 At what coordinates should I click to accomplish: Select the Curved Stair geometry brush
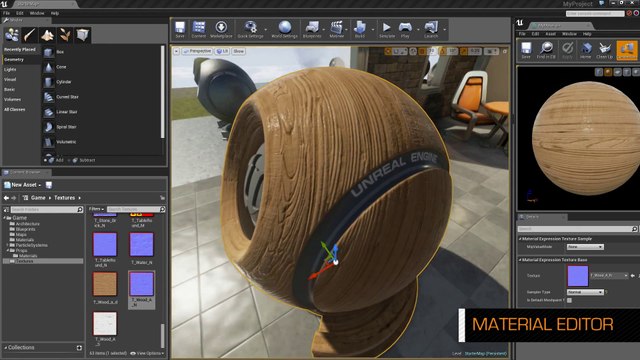(x=67, y=97)
